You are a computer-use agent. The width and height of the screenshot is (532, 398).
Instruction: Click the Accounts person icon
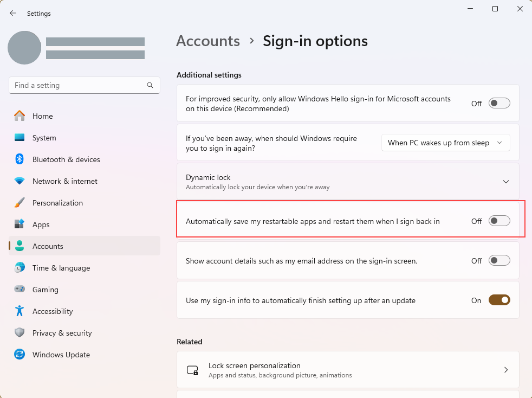click(20, 246)
